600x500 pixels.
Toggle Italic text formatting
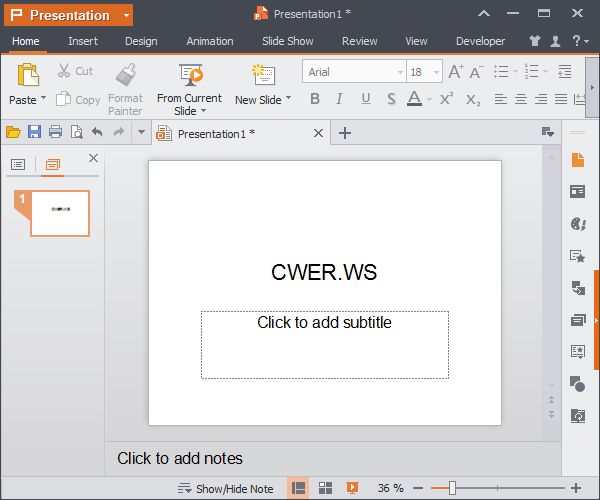click(339, 99)
